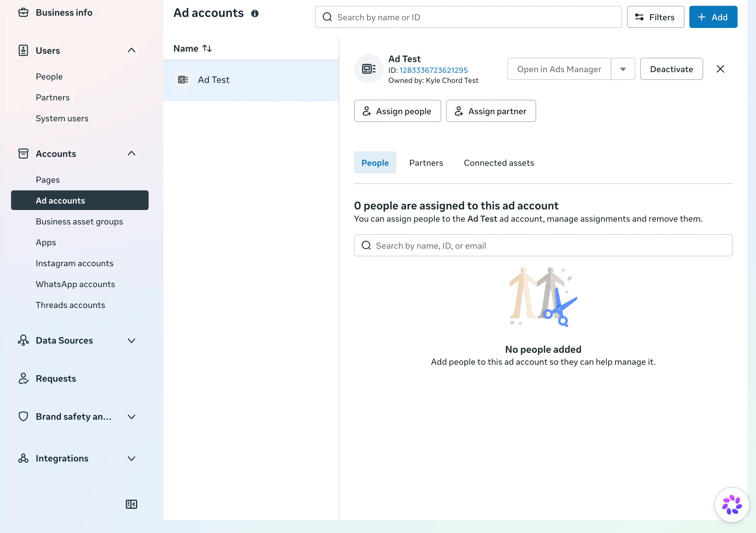Click Assign partner button
The height and width of the screenshot is (533, 756).
coord(491,111)
